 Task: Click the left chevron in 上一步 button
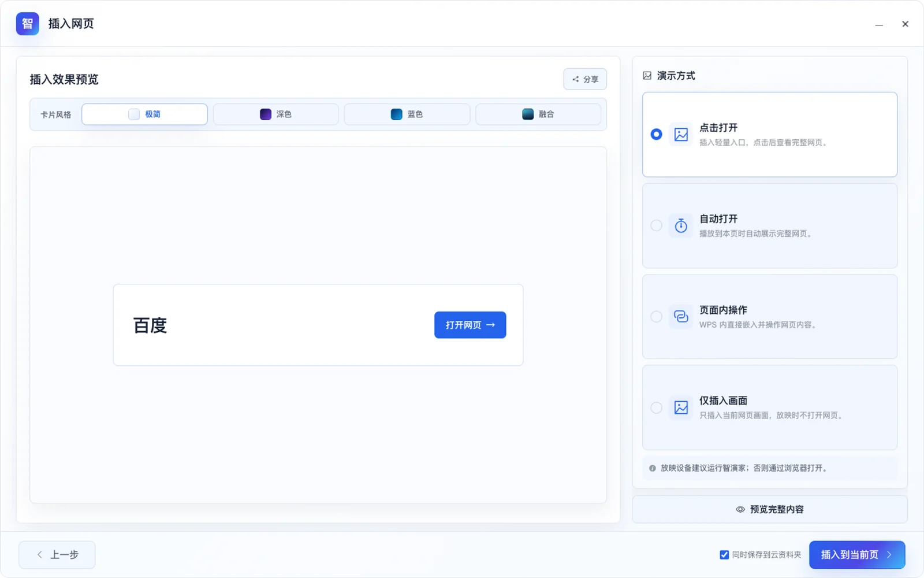40,554
